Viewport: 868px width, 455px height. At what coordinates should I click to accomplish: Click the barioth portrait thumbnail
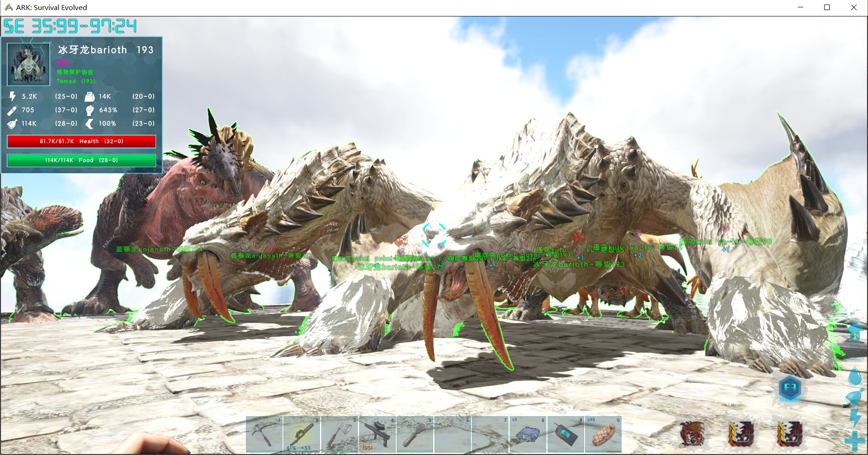tap(28, 64)
